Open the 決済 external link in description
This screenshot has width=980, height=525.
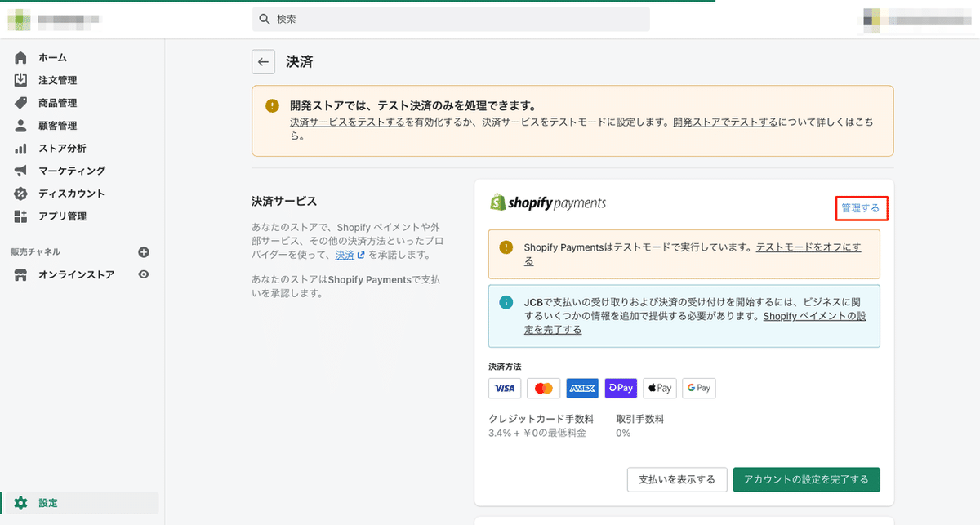click(350, 256)
